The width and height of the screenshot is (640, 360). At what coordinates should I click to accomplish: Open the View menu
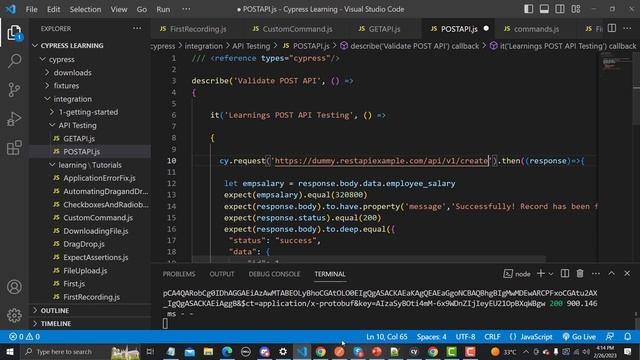pos(119,9)
